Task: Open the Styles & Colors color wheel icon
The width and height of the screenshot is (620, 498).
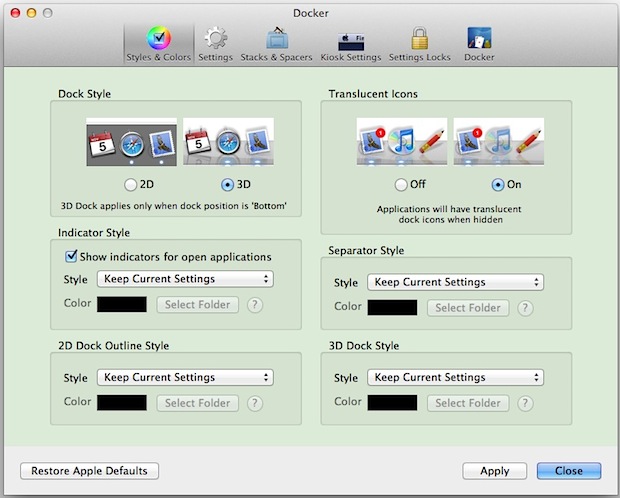Action: coord(159,38)
